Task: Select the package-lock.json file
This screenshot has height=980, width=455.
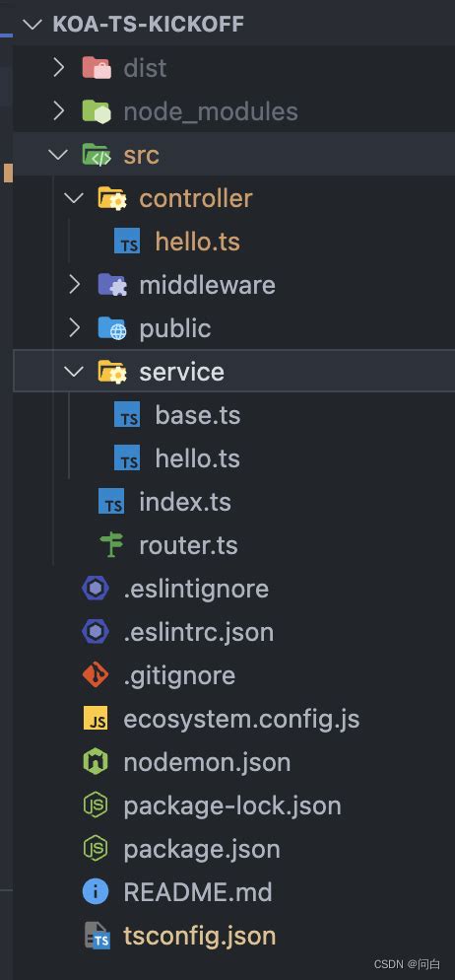Action: (234, 805)
